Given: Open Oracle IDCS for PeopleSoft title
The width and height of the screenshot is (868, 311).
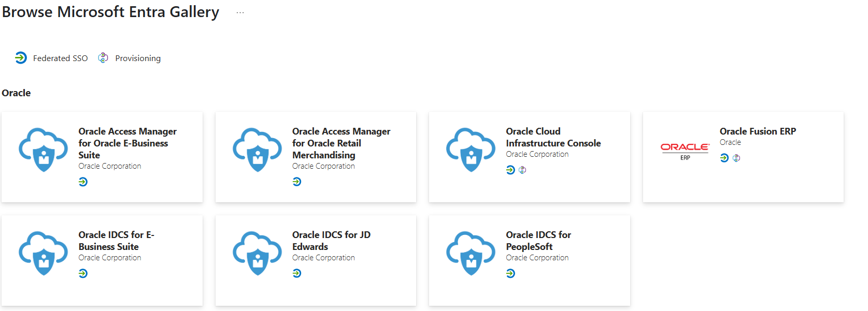Looking at the screenshot, I should 538,241.
